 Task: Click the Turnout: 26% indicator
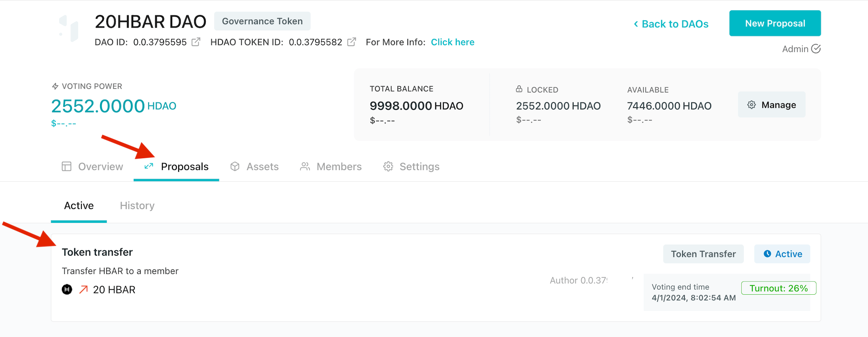pyautogui.click(x=779, y=288)
